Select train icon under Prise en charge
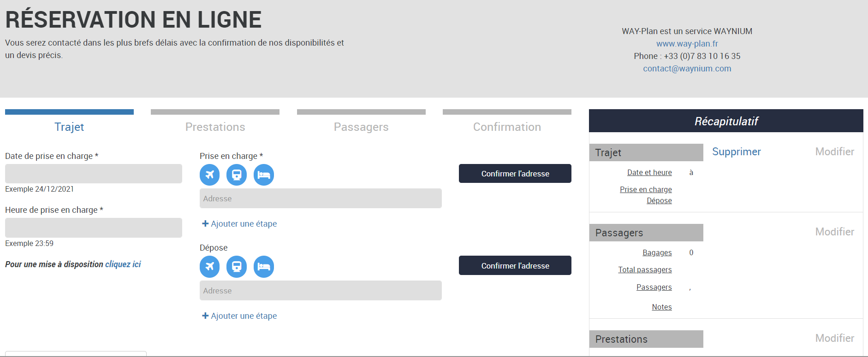This screenshot has width=868, height=357. 237,175
